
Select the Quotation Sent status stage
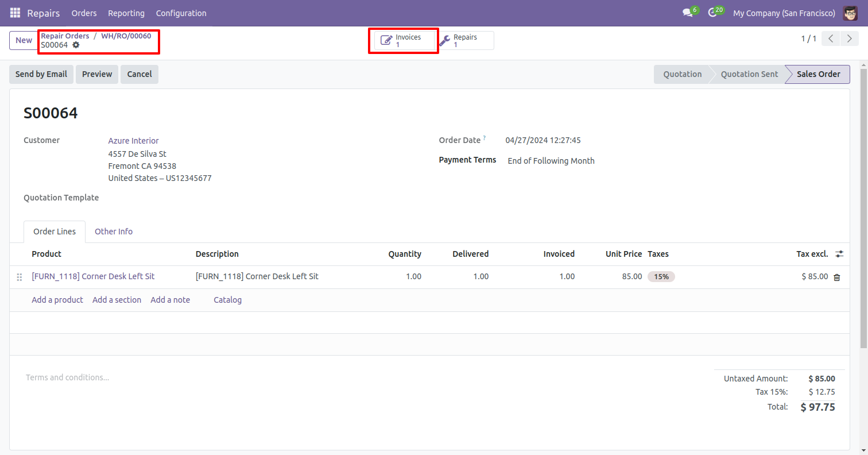pyautogui.click(x=749, y=74)
